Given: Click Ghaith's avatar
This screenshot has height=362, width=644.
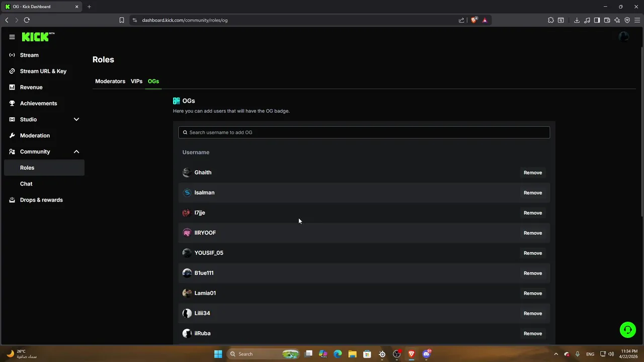Looking at the screenshot, I should point(187,172).
